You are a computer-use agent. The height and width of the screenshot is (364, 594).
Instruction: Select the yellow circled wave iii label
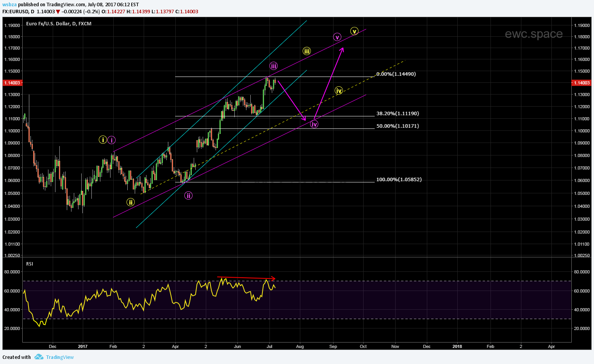pyautogui.click(x=307, y=51)
